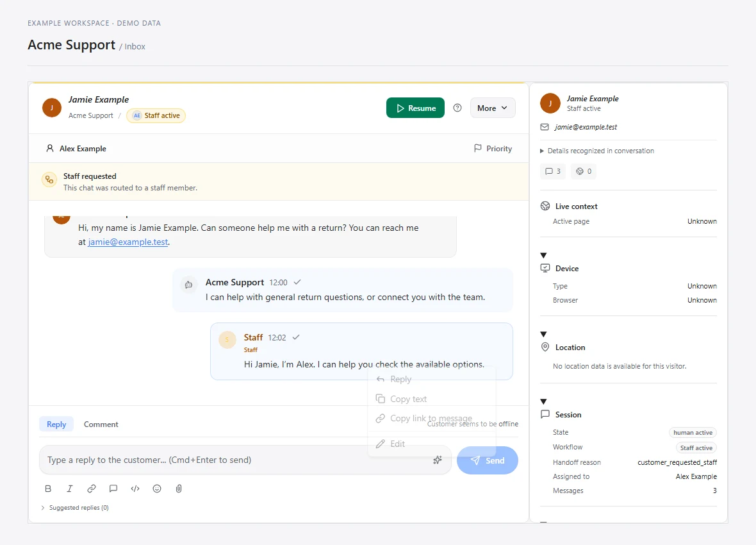Image resolution: width=756 pixels, height=545 pixels.
Task: Click the green Resume button
Action: 415,108
